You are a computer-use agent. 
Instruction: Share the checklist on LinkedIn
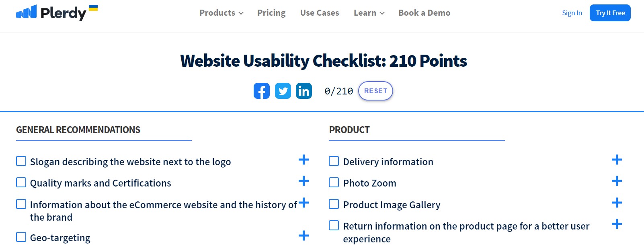(x=304, y=91)
